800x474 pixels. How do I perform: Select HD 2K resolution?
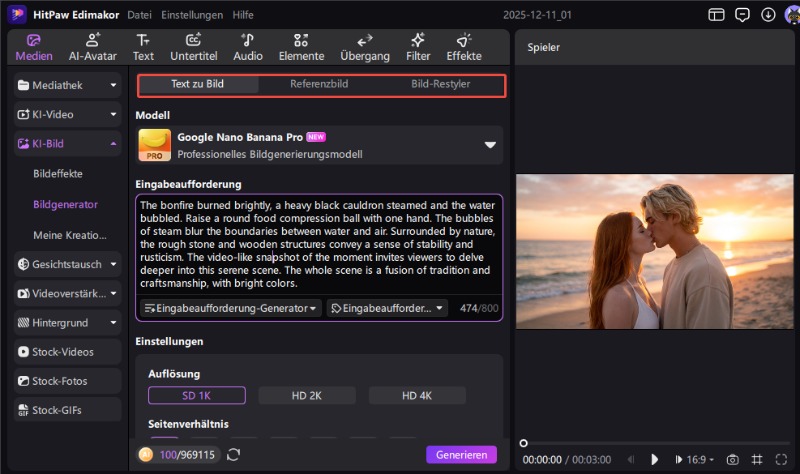[307, 395]
